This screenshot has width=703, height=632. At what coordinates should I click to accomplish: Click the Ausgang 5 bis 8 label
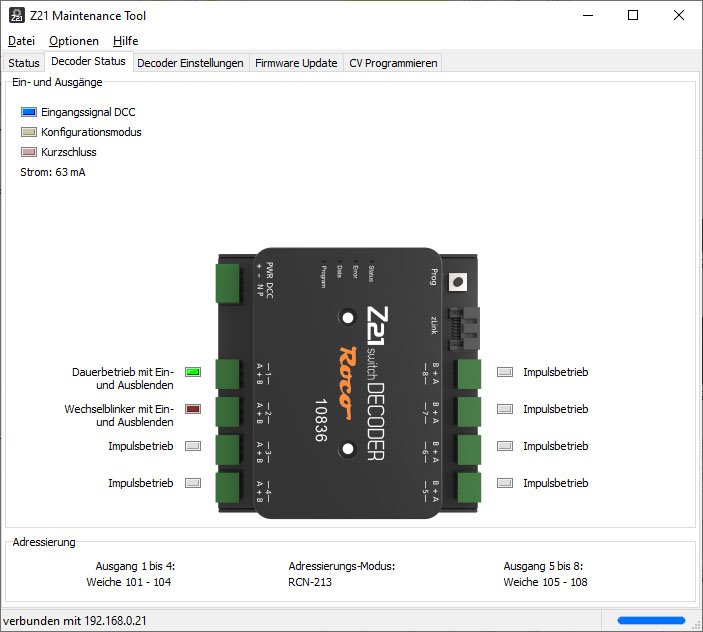point(543,566)
